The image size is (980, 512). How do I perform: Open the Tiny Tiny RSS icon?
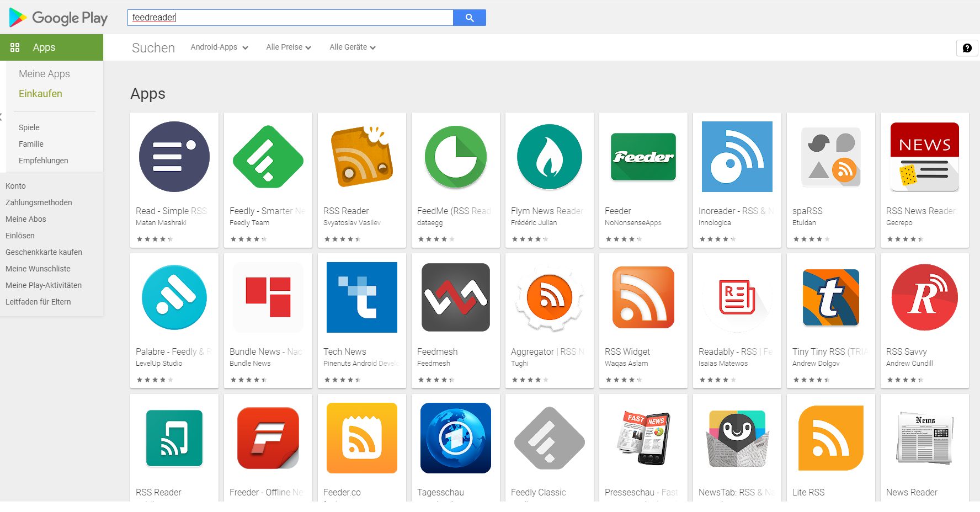click(x=830, y=297)
